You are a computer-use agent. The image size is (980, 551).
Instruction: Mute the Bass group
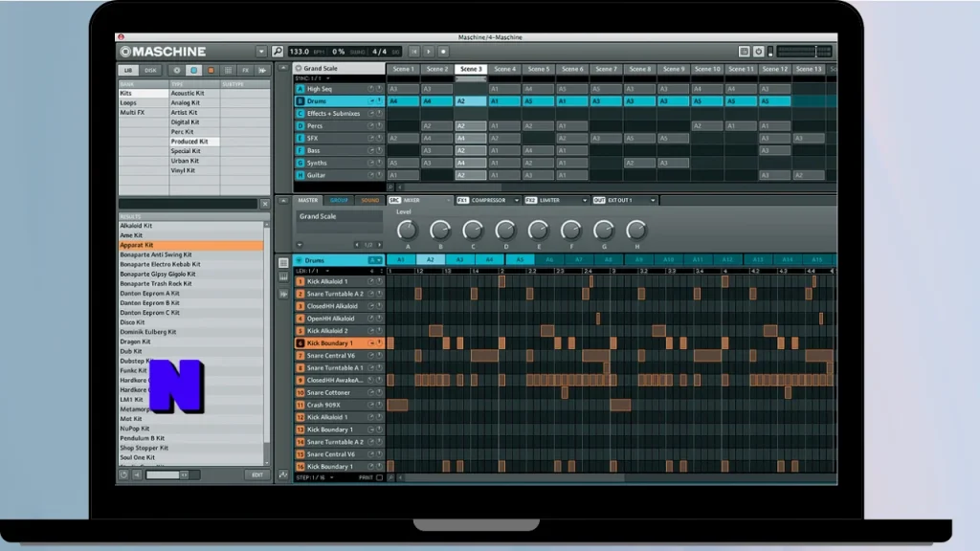point(379,150)
